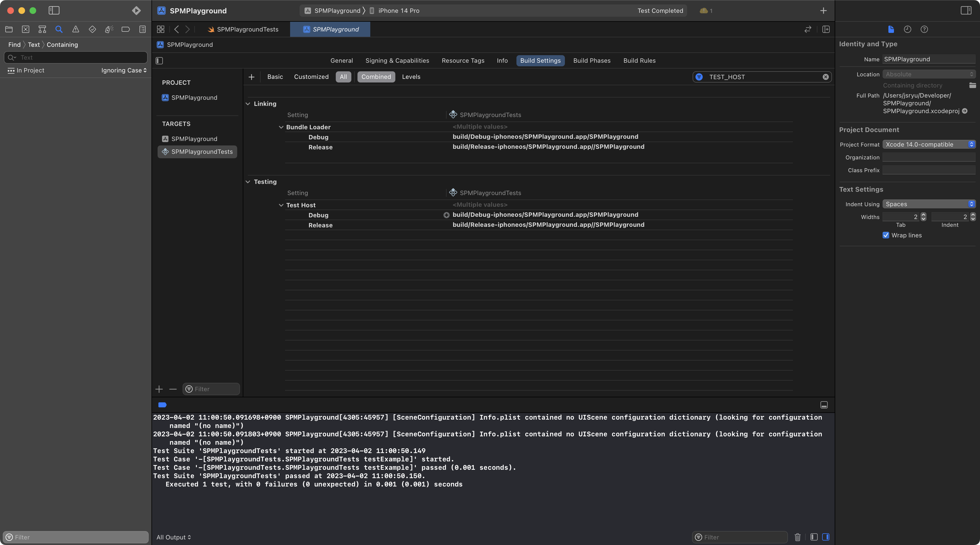Go forward in editor history

coord(188,29)
